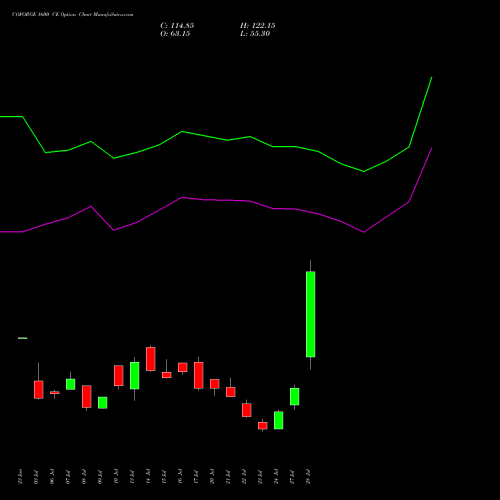Select the green candle for 09 Jul
500x500 pixels.
click(x=103, y=403)
